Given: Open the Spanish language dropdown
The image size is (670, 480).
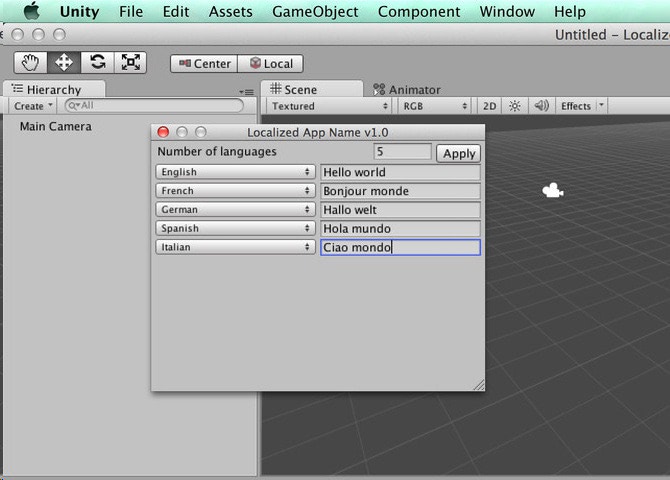Looking at the screenshot, I should 235,228.
